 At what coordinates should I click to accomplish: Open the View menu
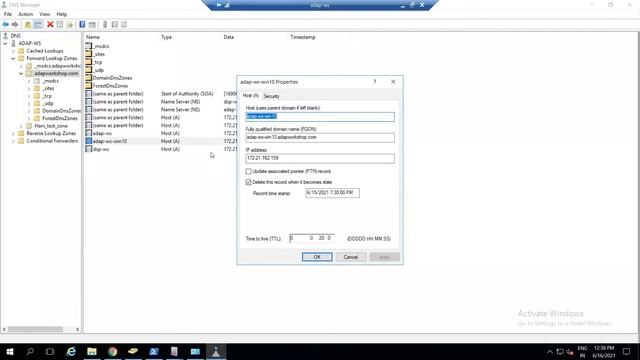(x=44, y=14)
